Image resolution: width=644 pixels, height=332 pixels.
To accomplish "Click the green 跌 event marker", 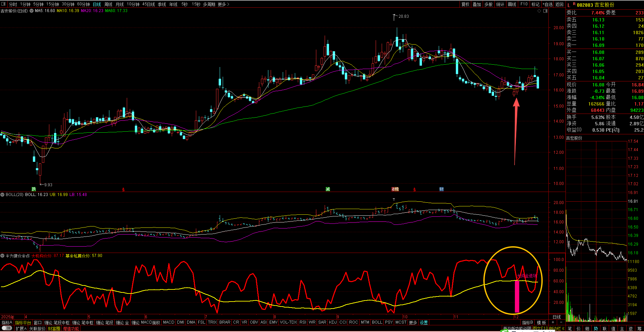I will 34,189.
